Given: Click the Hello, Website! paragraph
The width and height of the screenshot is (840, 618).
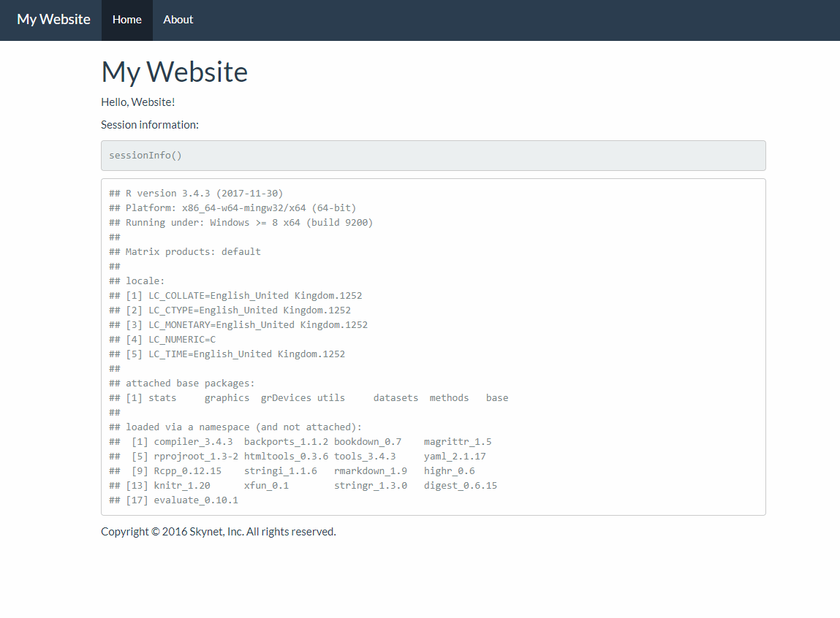Looking at the screenshot, I should (x=137, y=102).
